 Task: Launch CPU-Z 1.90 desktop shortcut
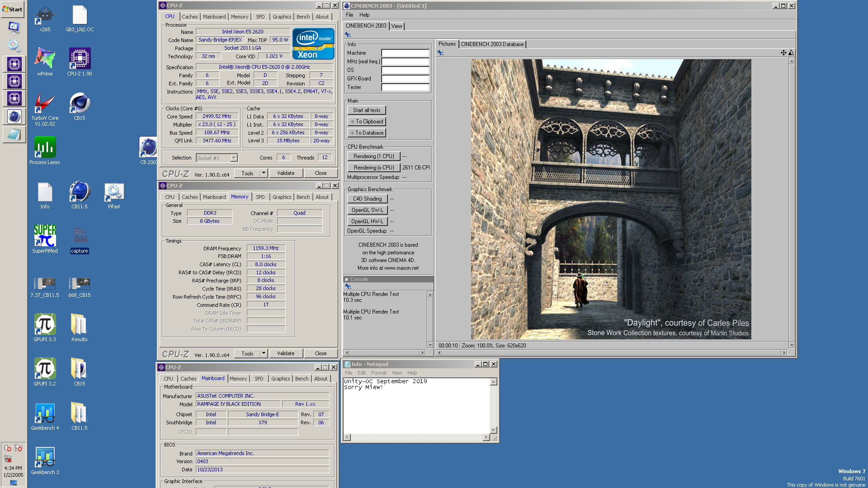(80, 62)
